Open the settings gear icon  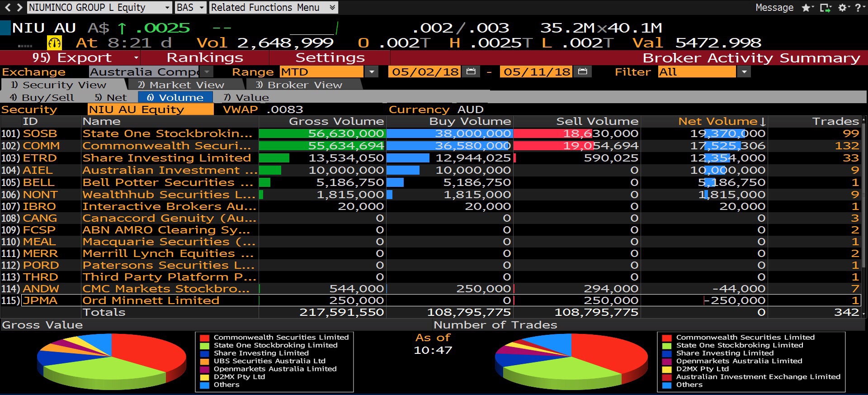pyautogui.click(x=842, y=8)
